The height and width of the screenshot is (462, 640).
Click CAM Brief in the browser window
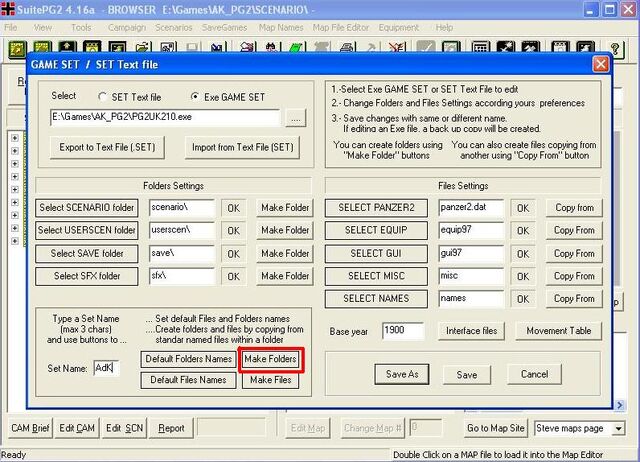click(x=30, y=429)
